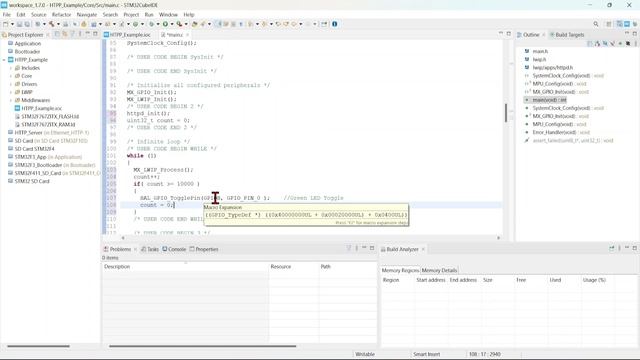
Task: Toggle Hide Inactive Elements in Outline
Action: pos(628,43)
